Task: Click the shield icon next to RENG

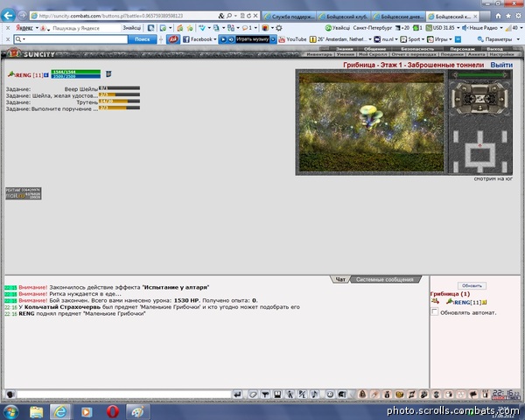Action: 108,73
